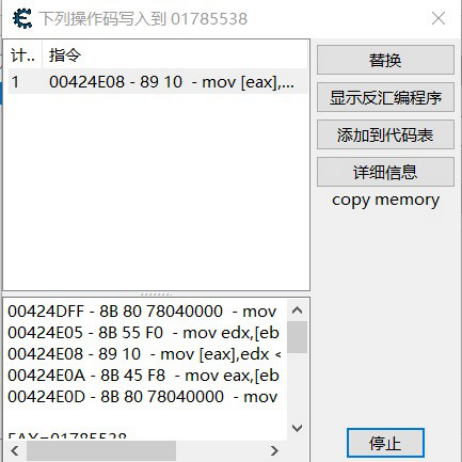
Task: Click the vertical scrollbar down arrow
Action: point(297,428)
